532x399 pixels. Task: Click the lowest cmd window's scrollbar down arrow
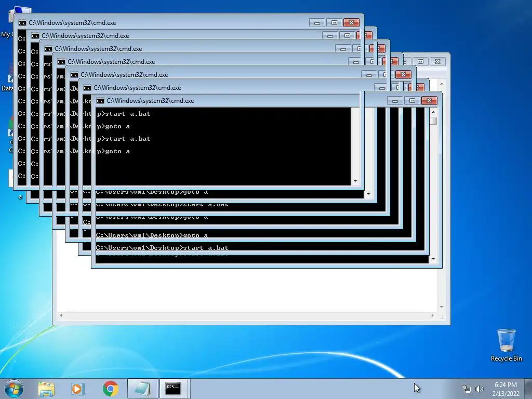pos(433,259)
